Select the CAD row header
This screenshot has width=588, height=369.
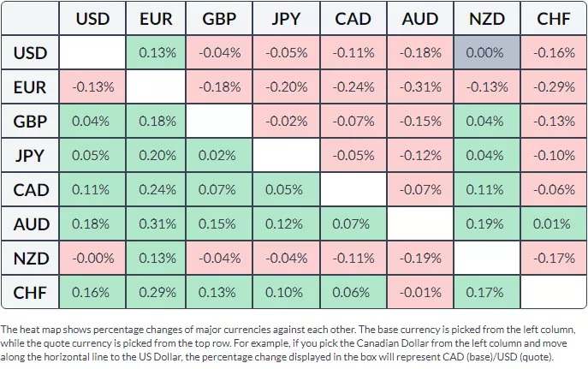pyautogui.click(x=30, y=189)
